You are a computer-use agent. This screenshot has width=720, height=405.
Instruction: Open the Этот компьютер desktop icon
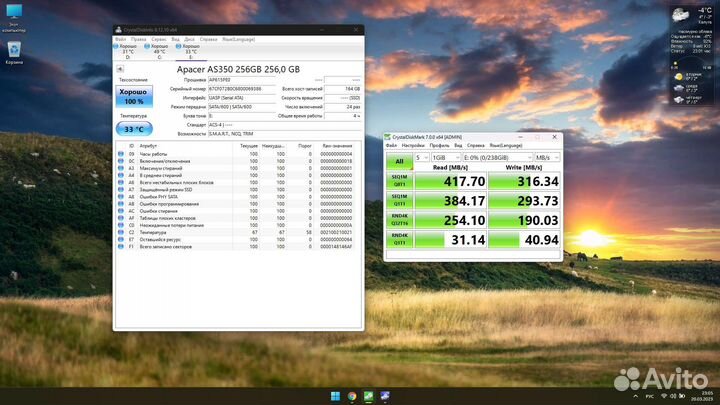[14, 18]
